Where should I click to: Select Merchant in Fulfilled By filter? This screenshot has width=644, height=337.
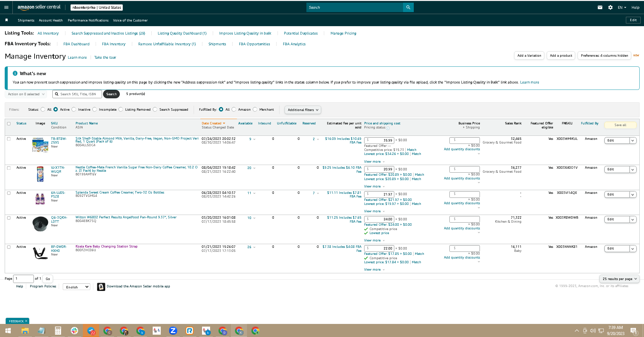tap(255, 109)
